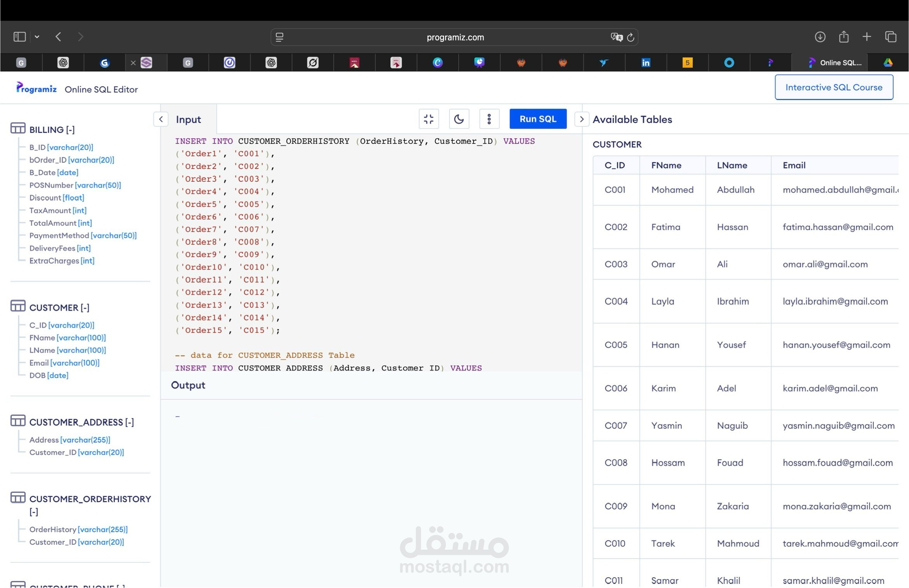Image resolution: width=909 pixels, height=588 pixels.
Task: Click the Programiz logo
Action: (36, 89)
